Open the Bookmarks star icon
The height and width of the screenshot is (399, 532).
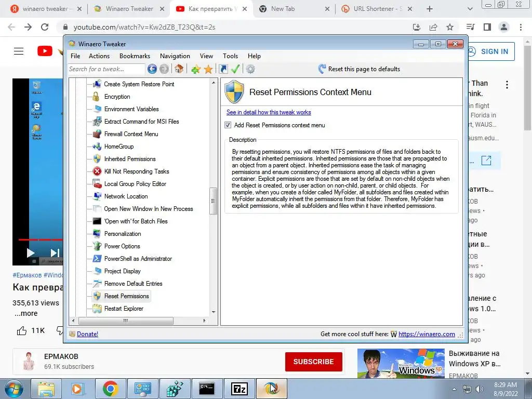(208, 69)
